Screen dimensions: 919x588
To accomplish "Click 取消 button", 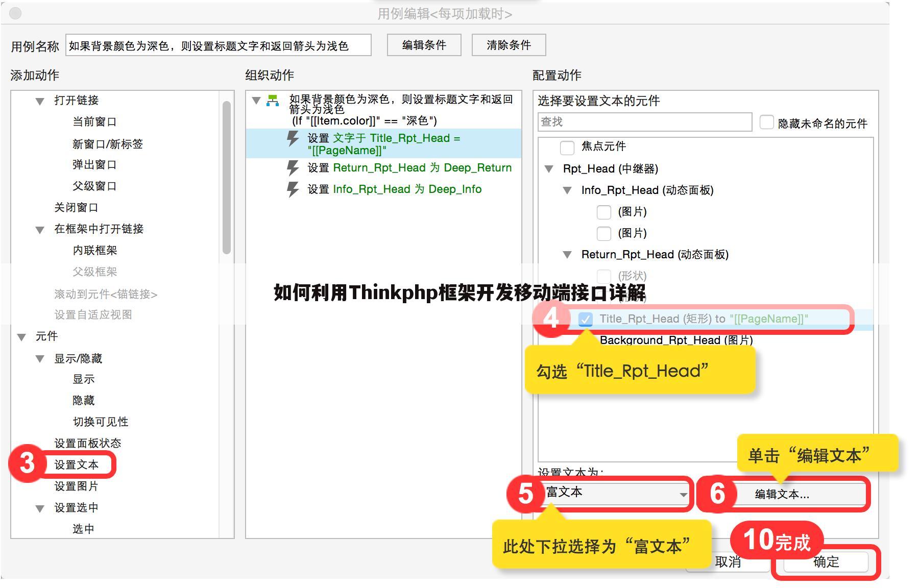I will pos(728,562).
